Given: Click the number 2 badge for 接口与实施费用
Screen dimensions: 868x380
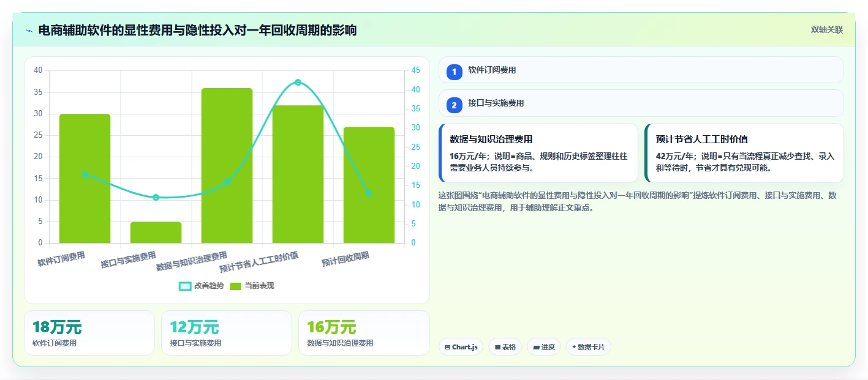Looking at the screenshot, I should click(454, 105).
